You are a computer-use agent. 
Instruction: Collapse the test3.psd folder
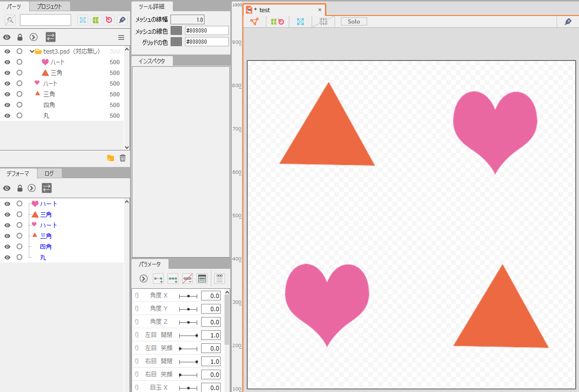coord(32,52)
